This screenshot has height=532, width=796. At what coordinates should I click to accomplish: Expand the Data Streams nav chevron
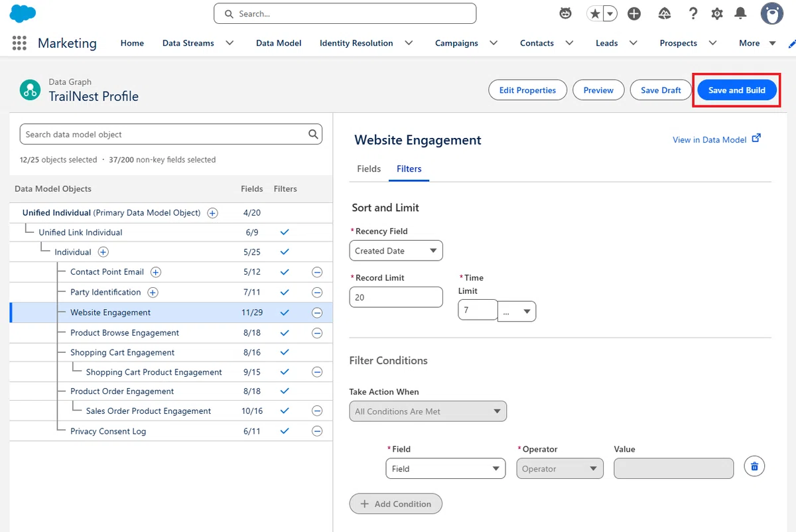tap(230, 43)
